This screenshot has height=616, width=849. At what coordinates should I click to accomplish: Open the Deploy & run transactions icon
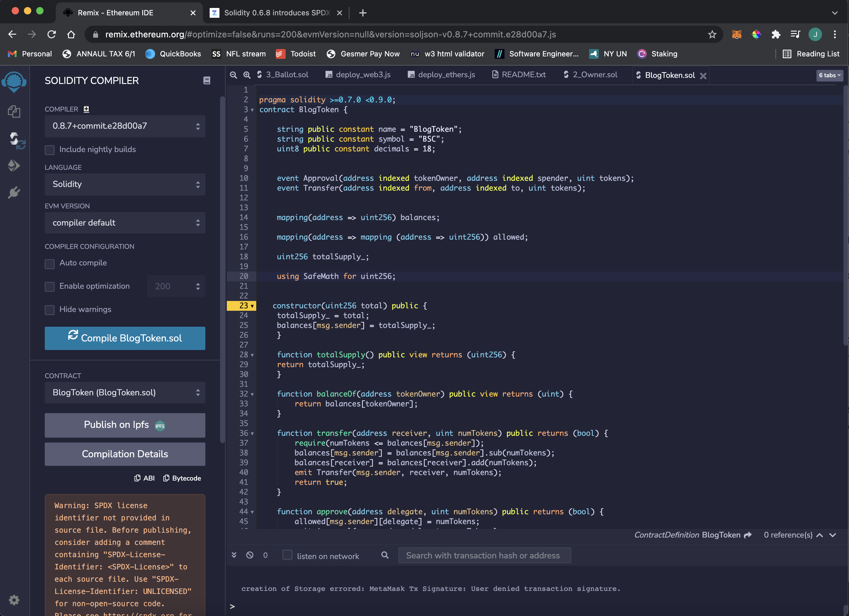[x=14, y=165]
